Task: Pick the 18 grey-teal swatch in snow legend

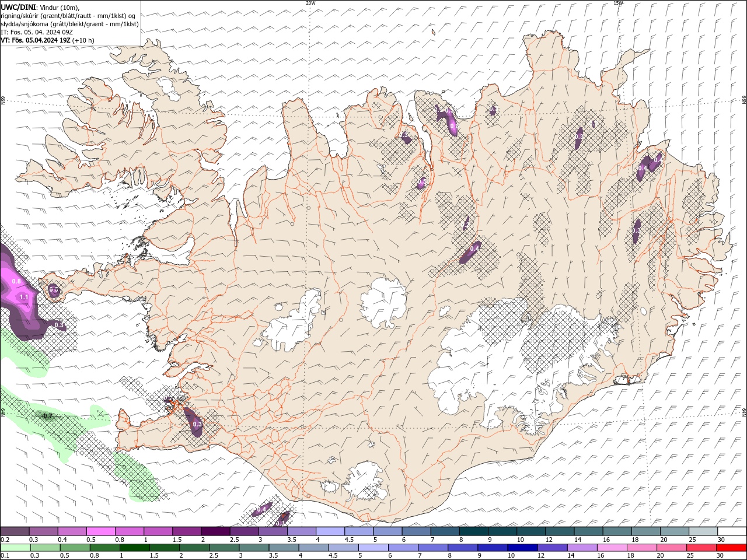Action: (x=646, y=531)
